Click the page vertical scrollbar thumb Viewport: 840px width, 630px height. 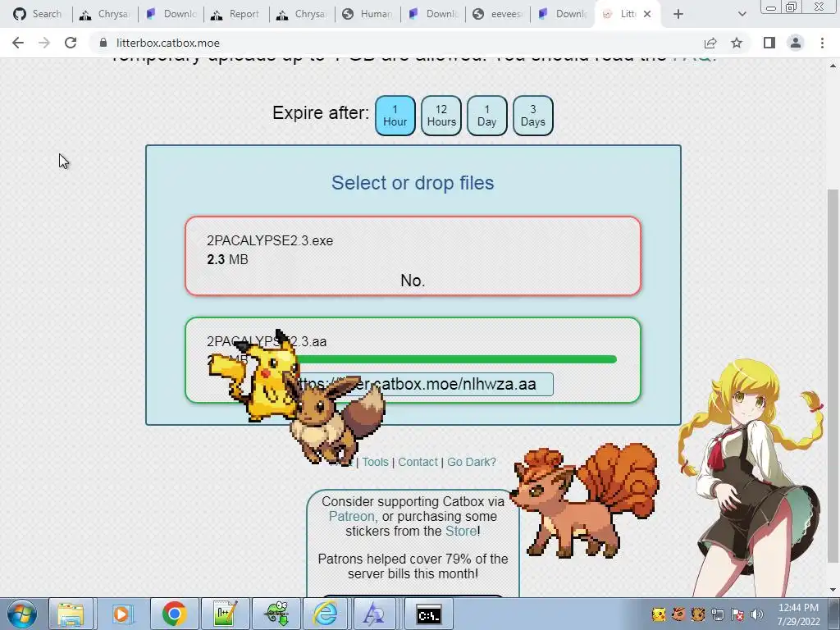click(833, 375)
